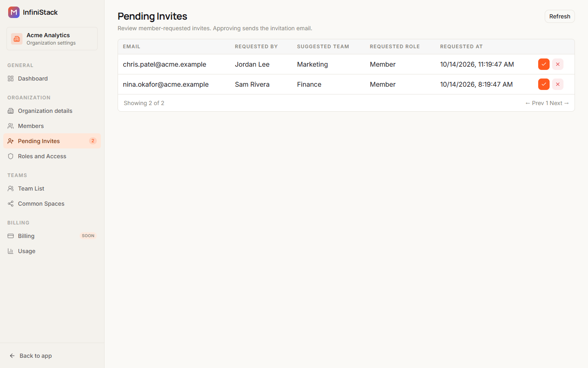Return via Back to app link
The height and width of the screenshot is (368, 588).
[x=36, y=356]
